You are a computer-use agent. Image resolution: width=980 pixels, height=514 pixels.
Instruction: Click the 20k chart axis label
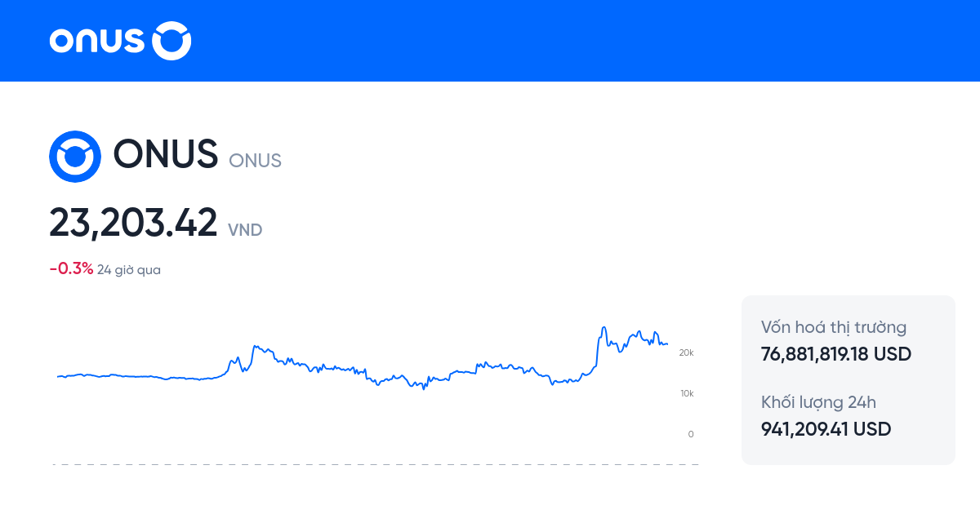point(686,352)
